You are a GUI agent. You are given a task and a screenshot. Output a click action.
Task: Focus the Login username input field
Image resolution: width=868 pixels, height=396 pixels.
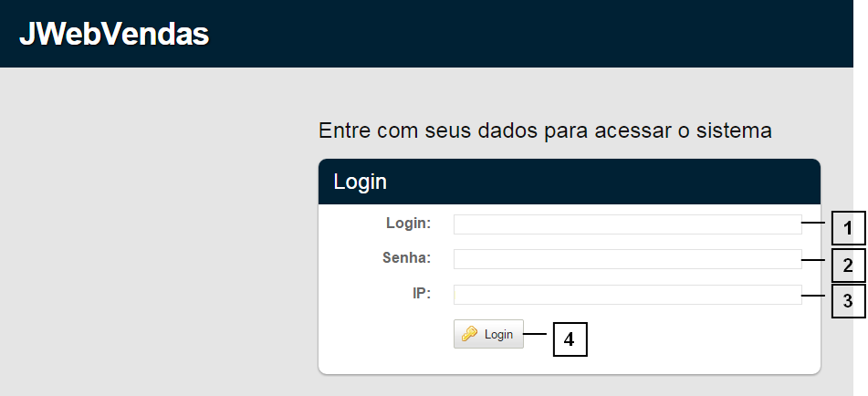[x=627, y=224]
